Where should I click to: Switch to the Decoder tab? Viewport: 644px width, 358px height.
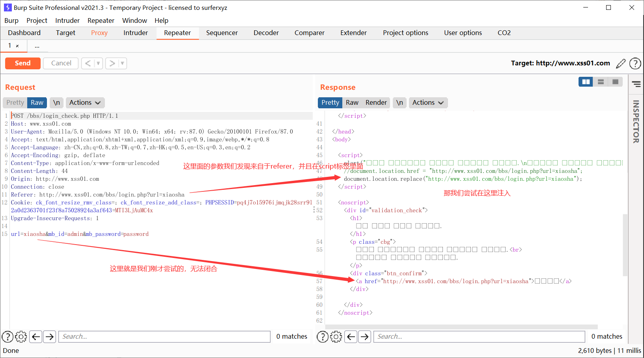pos(266,33)
